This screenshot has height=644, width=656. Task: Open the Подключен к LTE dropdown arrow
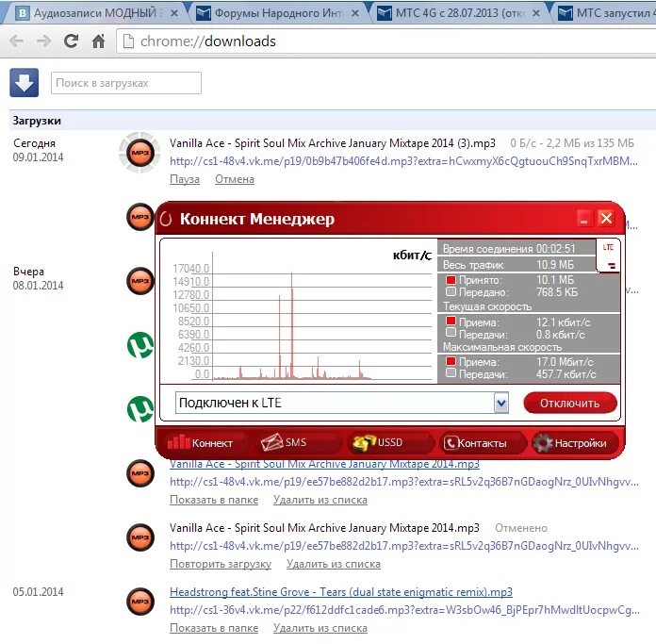click(x=500, y=403)
